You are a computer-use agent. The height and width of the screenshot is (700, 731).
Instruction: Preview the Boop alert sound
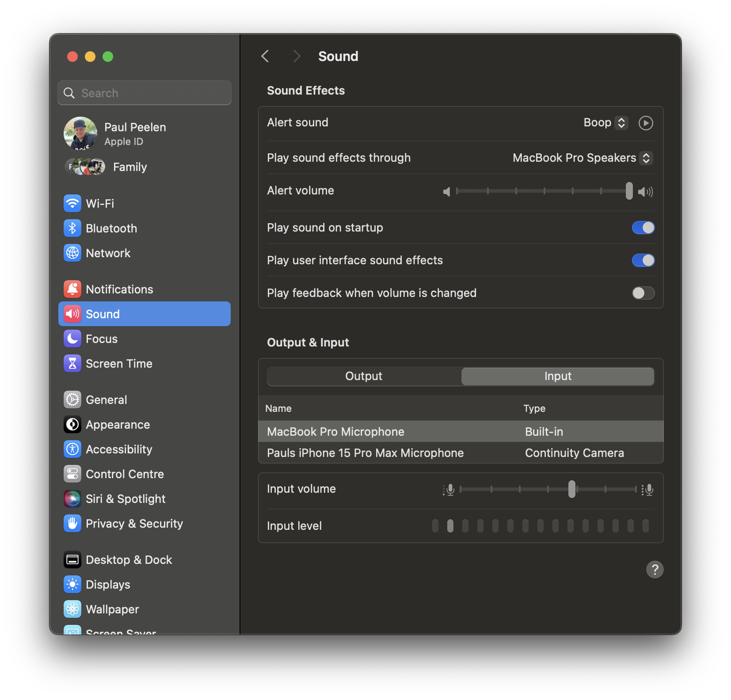click(646, 123)
